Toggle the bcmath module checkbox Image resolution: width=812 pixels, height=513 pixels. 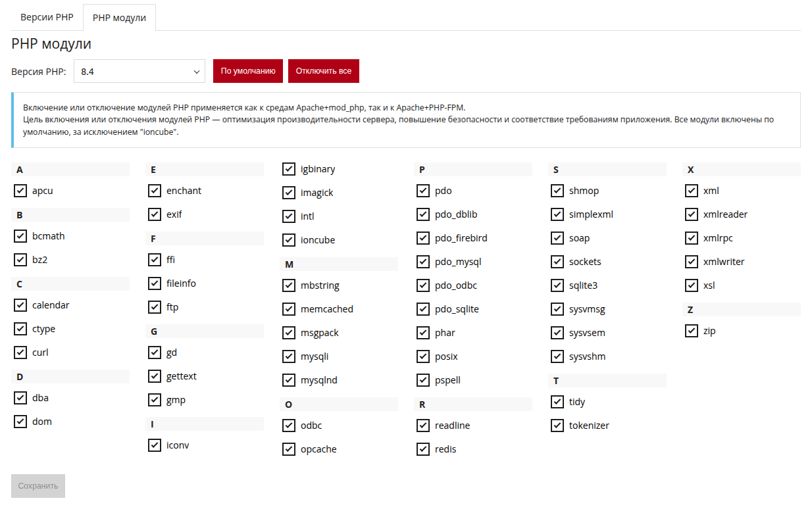20,236
